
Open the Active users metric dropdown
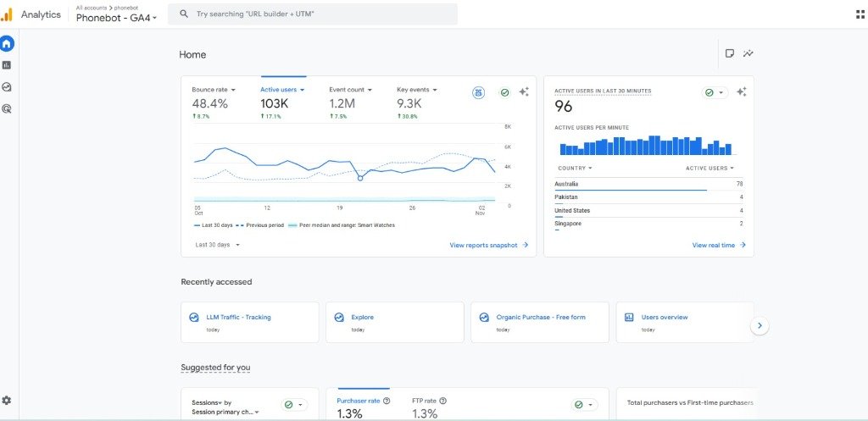tap(282, 90)
